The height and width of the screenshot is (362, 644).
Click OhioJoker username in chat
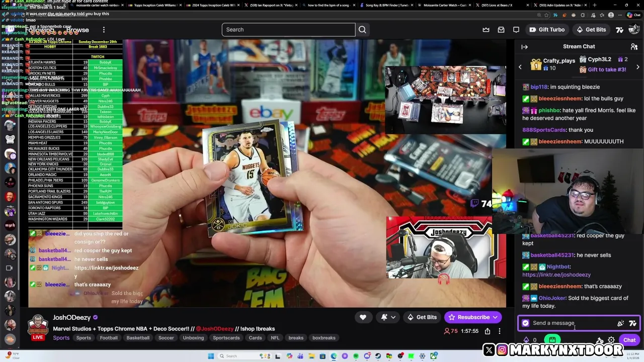click(552, 298)
